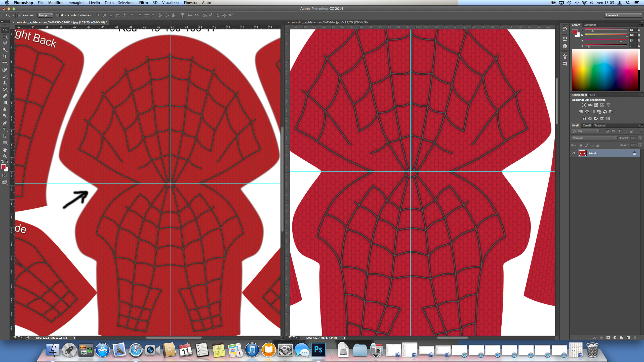Add a Channel Mixer adjustment
Image resolution: width=644 pixels, height=362 pixels.
click(605, 112)
